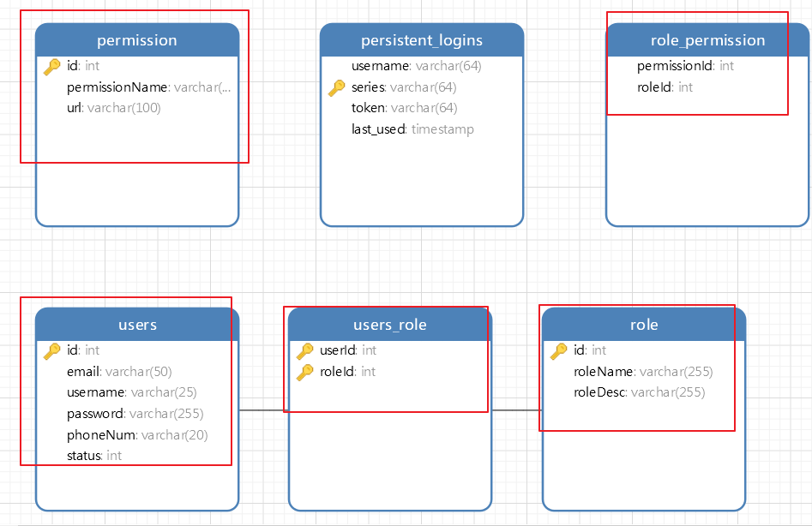Click id: int in the role table

coord(590,350)
